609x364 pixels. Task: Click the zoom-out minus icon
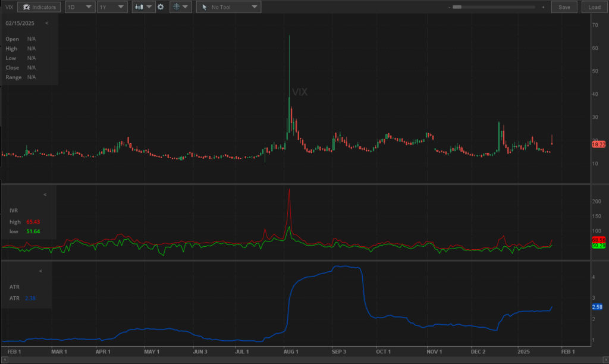point(449,7)
